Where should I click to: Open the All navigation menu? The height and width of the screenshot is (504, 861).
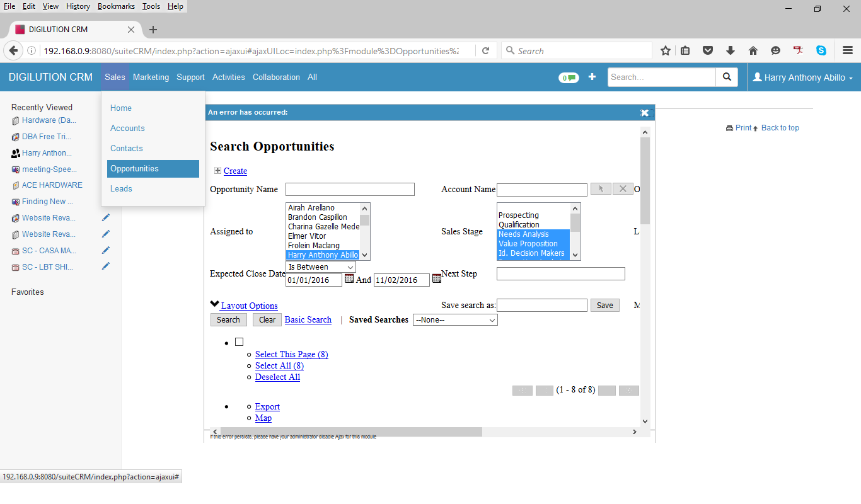point(312,77)
